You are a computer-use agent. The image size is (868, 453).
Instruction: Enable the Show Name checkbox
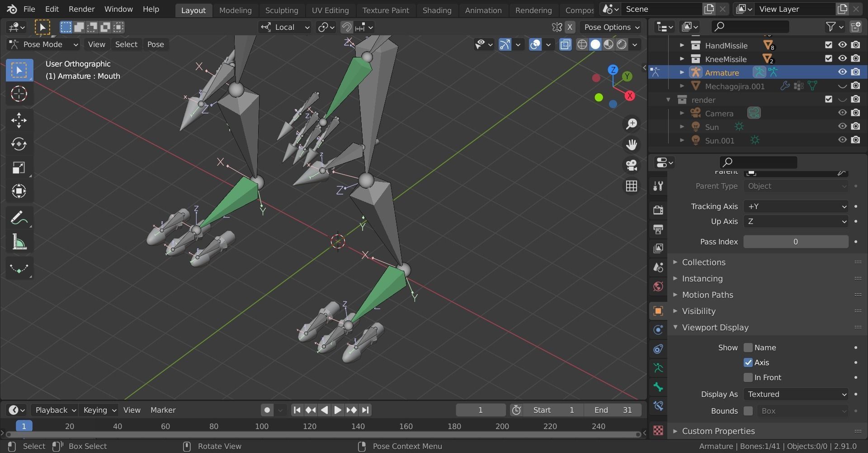[748, 348]
